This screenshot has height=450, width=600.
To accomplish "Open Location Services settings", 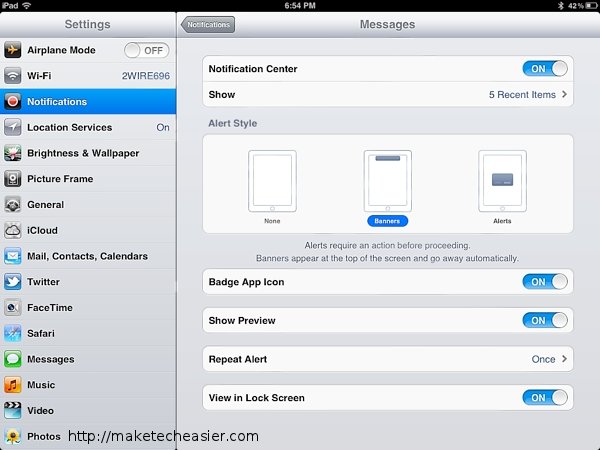I will 88,127.
